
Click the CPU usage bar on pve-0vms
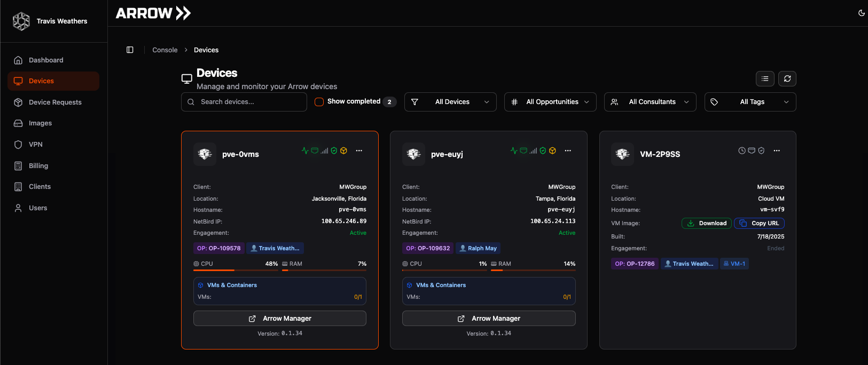[236, 270]
